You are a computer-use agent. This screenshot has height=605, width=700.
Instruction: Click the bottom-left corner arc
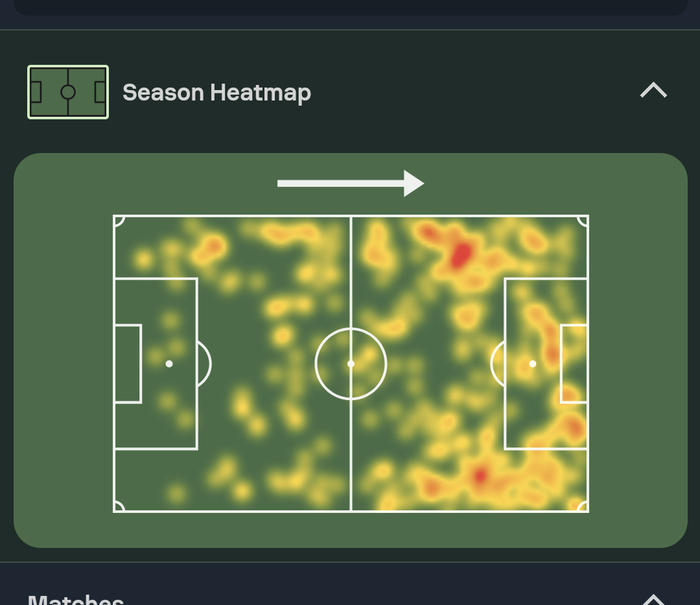[x=118, y=507]
